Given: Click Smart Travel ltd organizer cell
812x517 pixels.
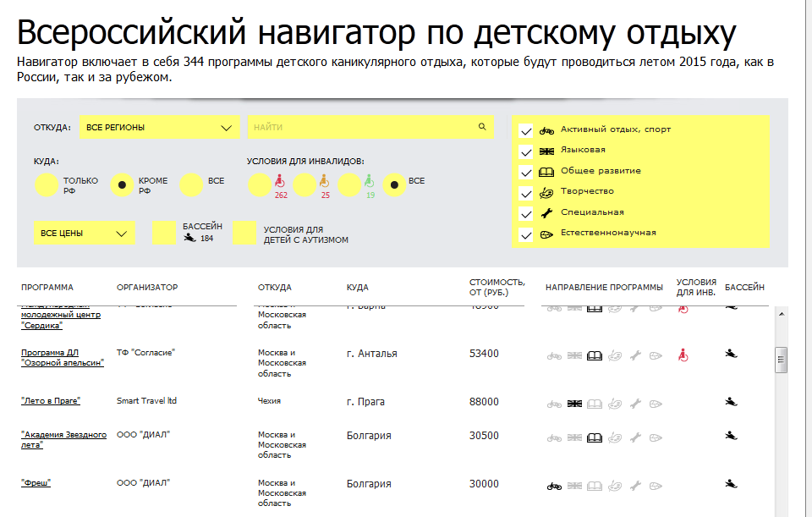Looking at the screenshot, I should [146, 400].
